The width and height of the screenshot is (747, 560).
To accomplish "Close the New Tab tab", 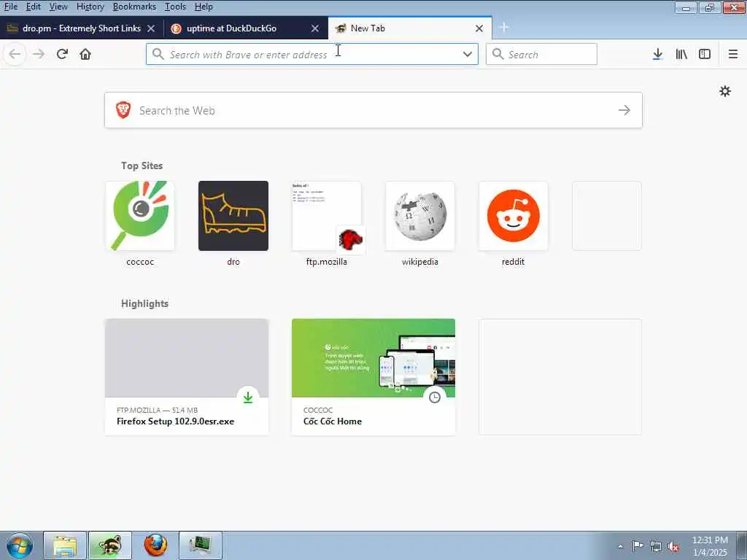I will [x=479, y=28].
